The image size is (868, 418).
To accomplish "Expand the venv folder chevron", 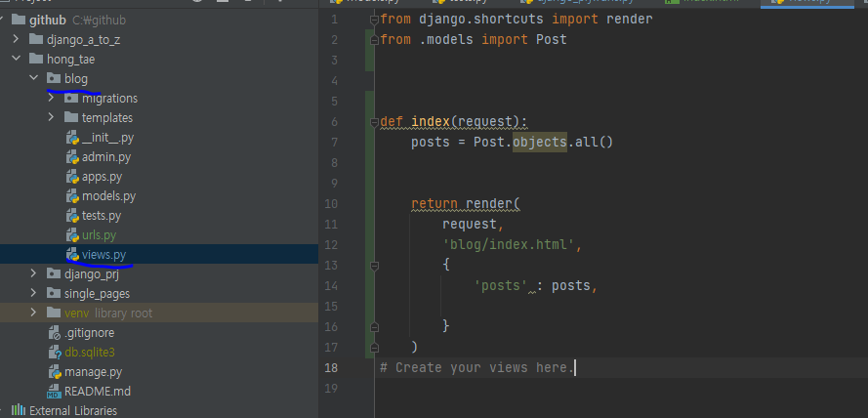I will pyautogui.click(x=34, y=313).
